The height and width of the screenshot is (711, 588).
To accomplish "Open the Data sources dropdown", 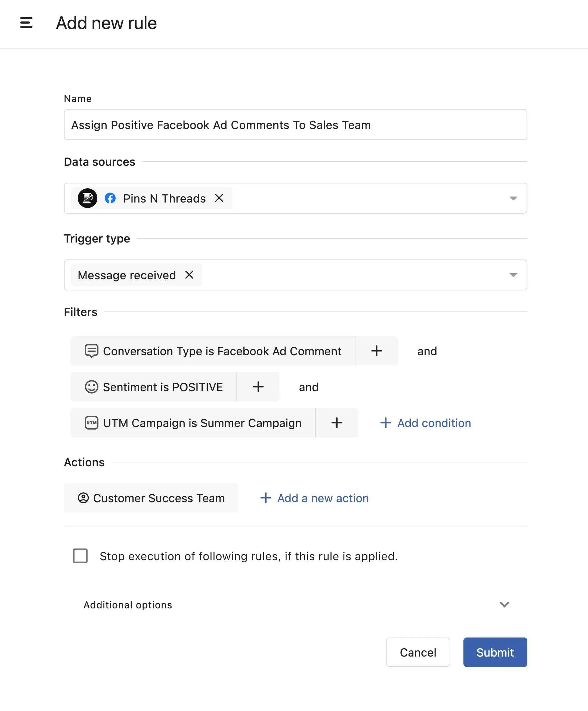I will (513, 198).
